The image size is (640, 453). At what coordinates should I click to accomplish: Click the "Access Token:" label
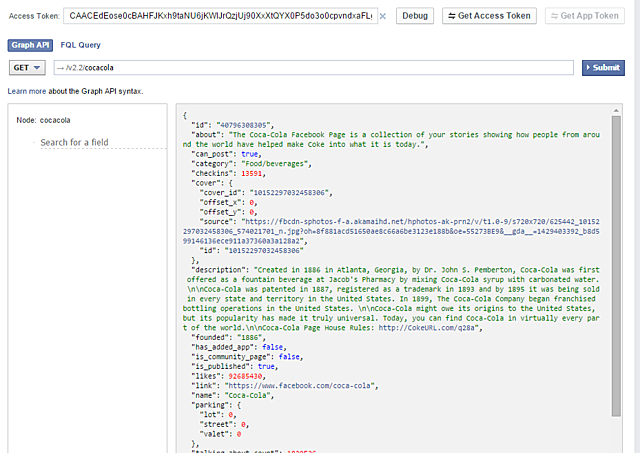(x=34, y=16)
